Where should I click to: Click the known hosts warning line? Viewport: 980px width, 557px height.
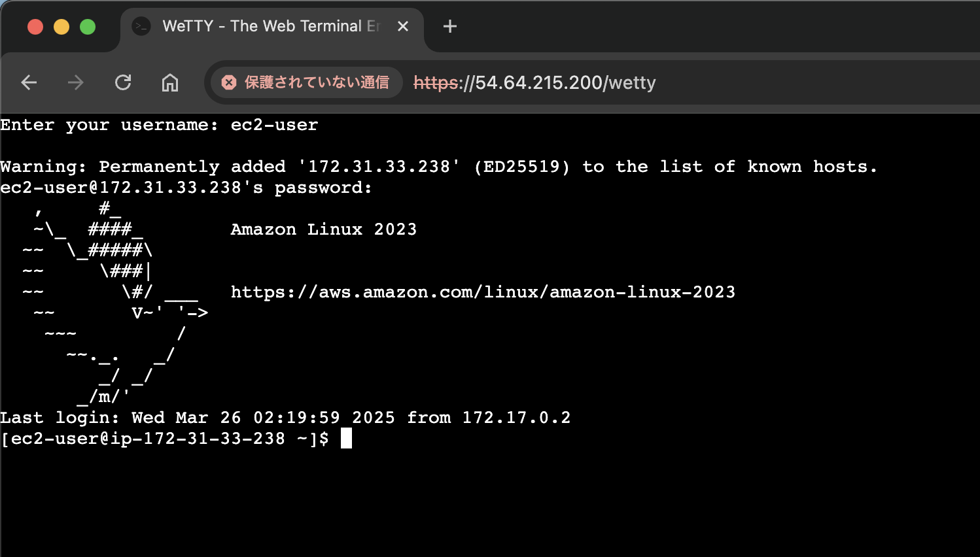(x=438, y=167)
